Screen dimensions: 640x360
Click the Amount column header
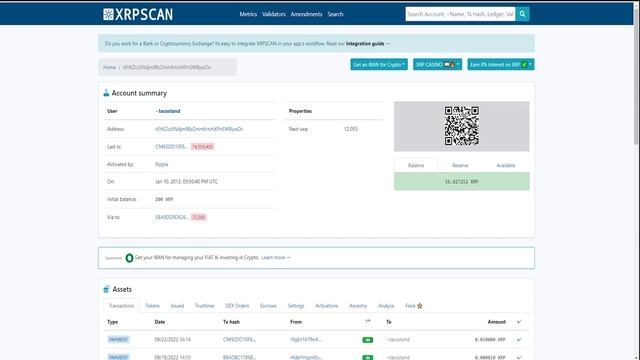click(496, 322)
